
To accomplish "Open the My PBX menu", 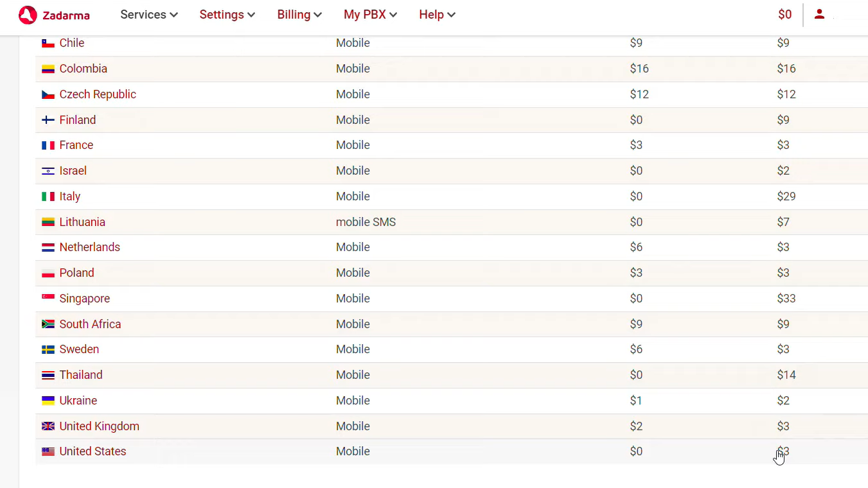I will (x=370, y=15).
